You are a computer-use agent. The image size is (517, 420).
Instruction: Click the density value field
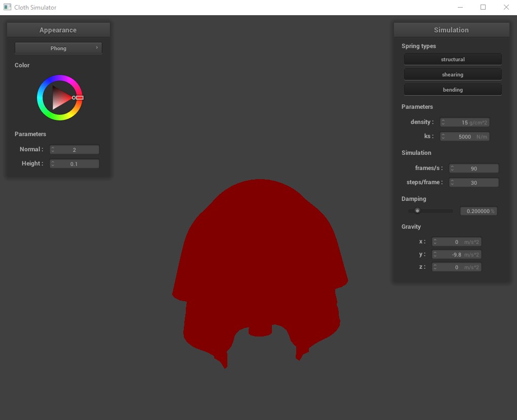(464, 122)
